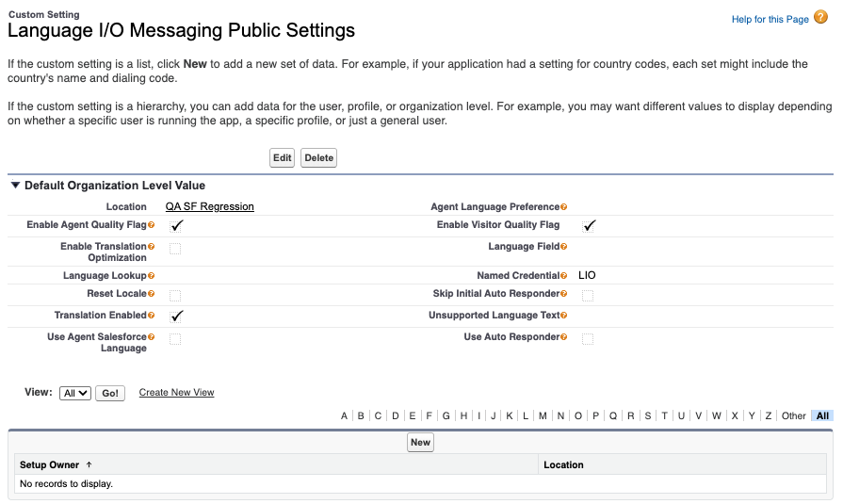Viewport: 843px width, 504px height.
Task: Toggle the Enable Translation Optimization checkbox
Action: pos(175,249)
